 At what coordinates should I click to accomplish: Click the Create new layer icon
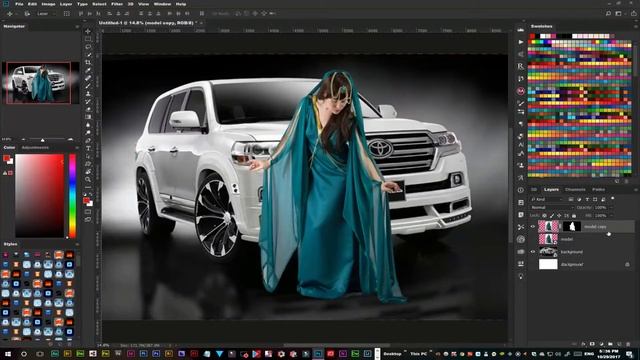(x=619, y=344)
